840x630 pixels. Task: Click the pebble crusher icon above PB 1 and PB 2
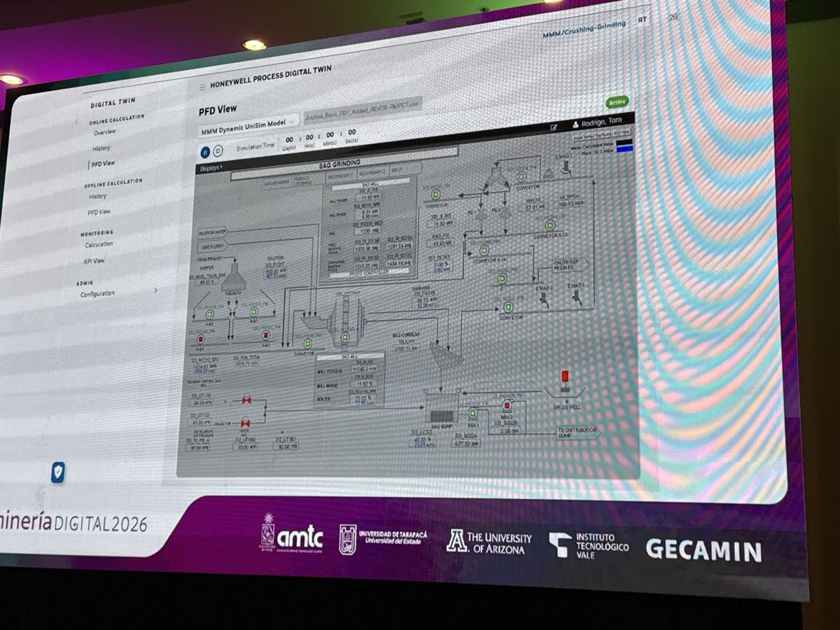click(x=496, y=178)
